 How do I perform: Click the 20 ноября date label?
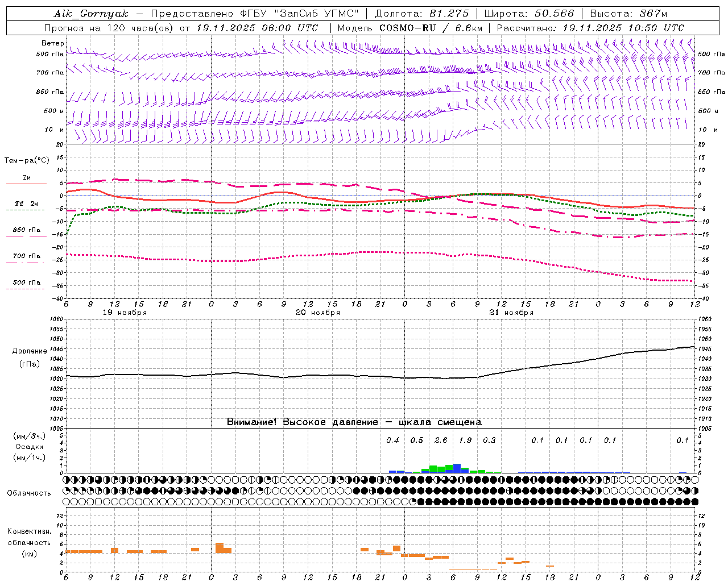click(318, 313)
